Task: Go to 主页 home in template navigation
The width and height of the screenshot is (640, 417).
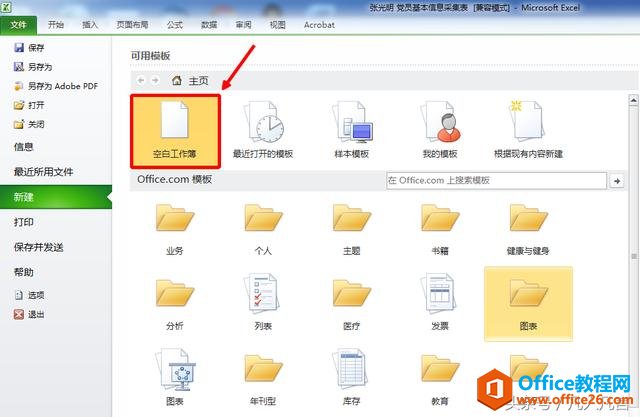Action: (x=190, y=81)
